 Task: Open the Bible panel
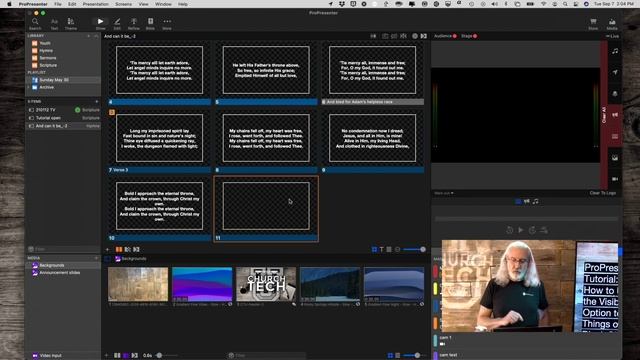[150, 24]
